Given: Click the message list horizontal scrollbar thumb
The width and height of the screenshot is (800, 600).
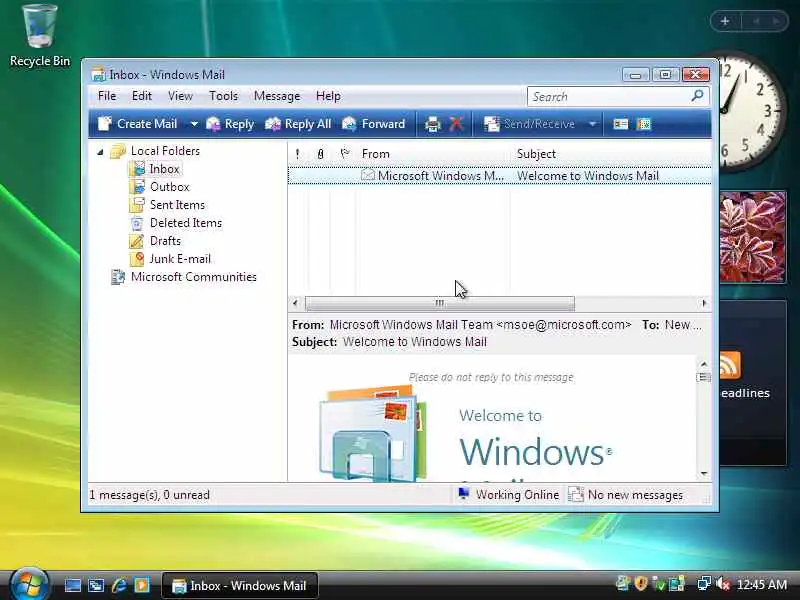Looking at the screenshot, I should 440,303.
